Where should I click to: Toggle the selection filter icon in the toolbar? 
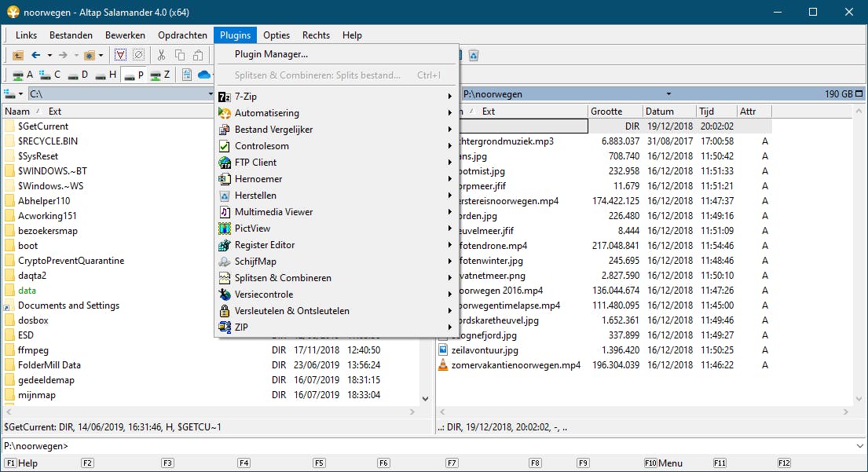[121, 55]
